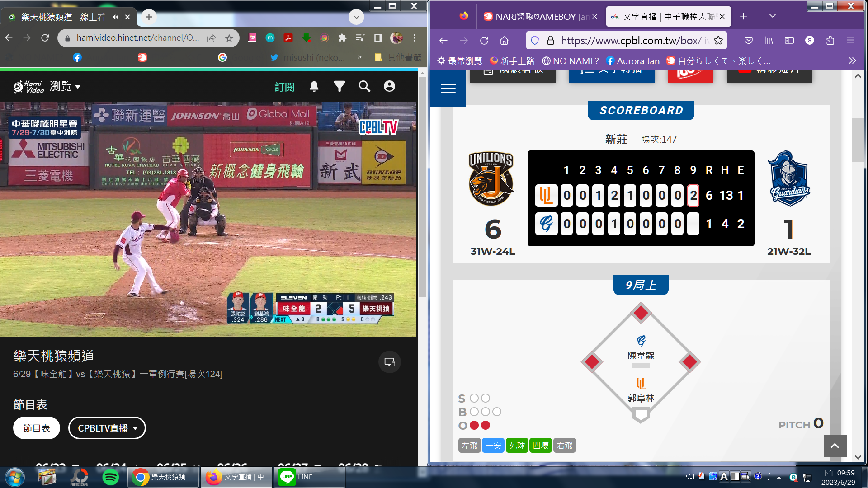Open Firefox list all tabs dropdown
The width and height of the screenshot is (868, 488).
tap(773, 16)
